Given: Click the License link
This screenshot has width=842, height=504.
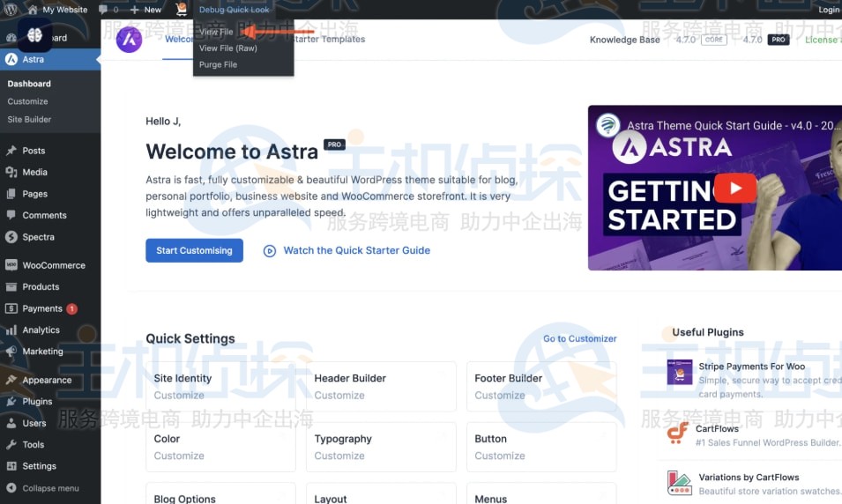Looking at the screenshot, I should click(823, 40).
